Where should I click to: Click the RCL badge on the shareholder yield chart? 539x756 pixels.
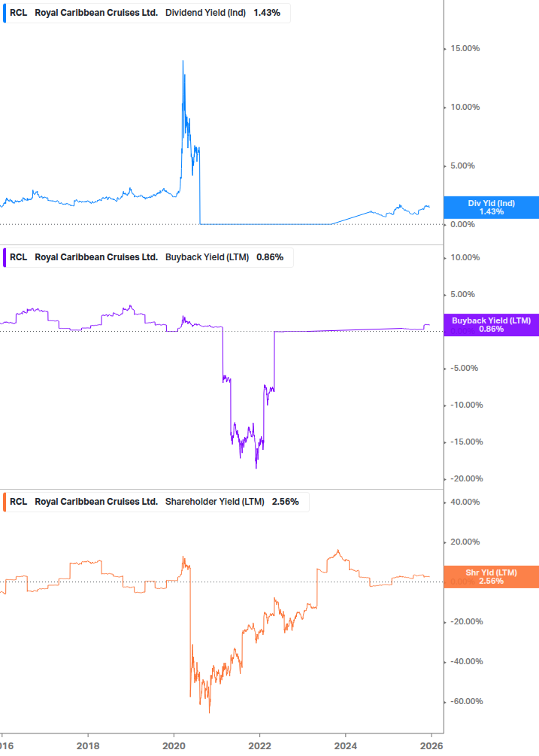[x=17, y=502]
